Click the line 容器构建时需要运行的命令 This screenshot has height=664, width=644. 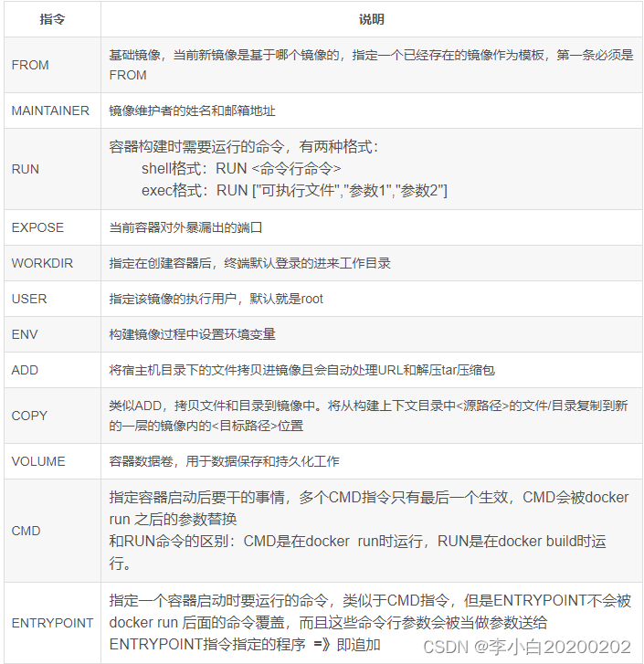[x=244, y=147]
